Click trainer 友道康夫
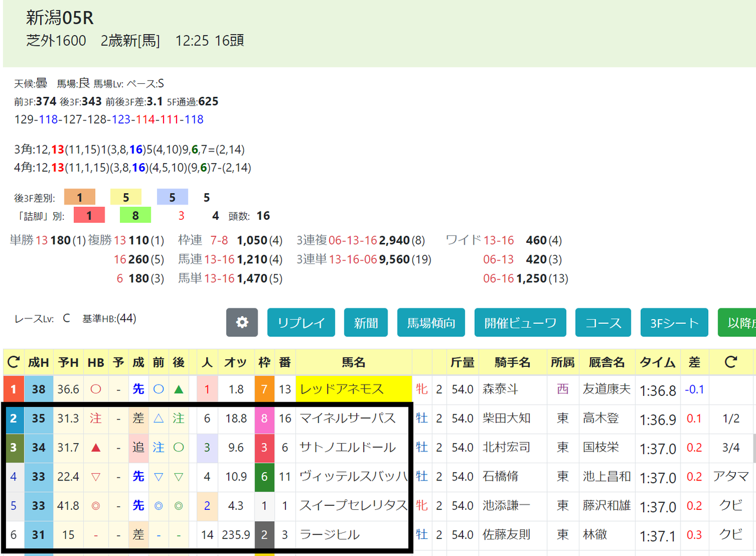The height and width of the screenshot is (556, 756). point(607,389)
